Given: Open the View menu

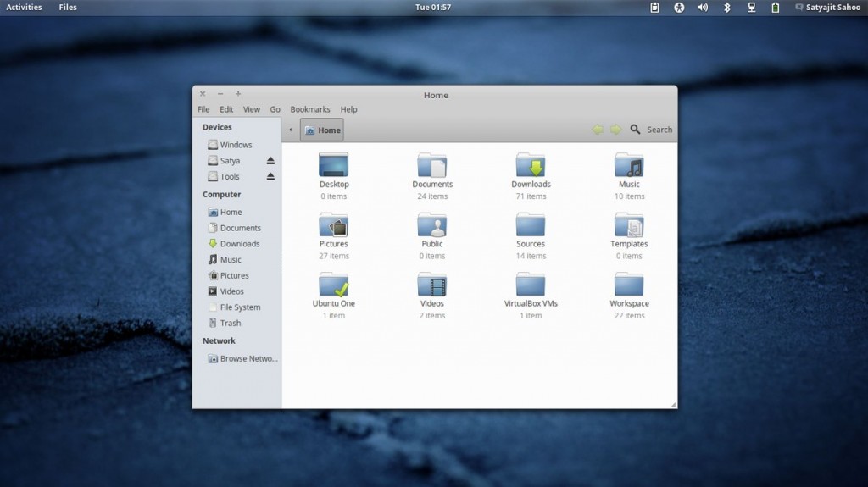Looking at the screenshot, I should 251,109.
